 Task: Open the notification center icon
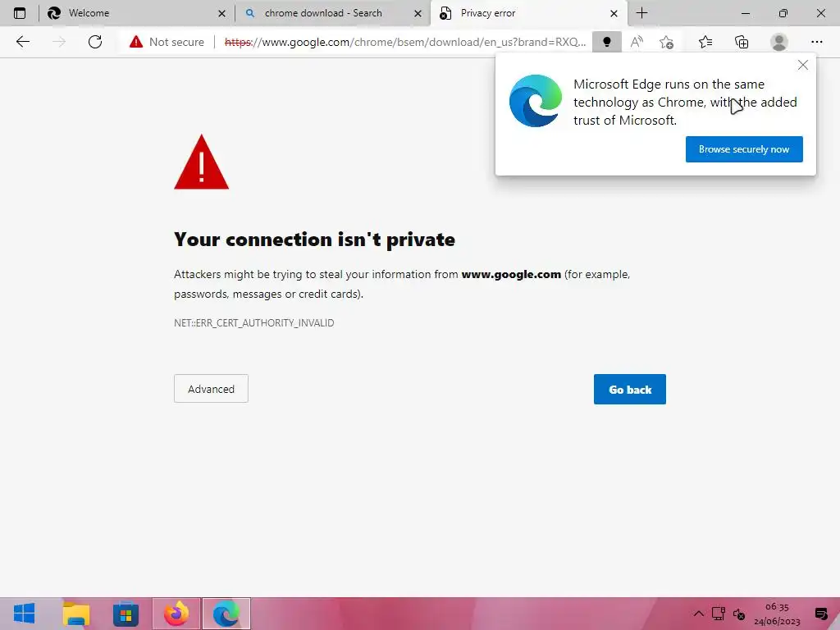tap(820, 614)
